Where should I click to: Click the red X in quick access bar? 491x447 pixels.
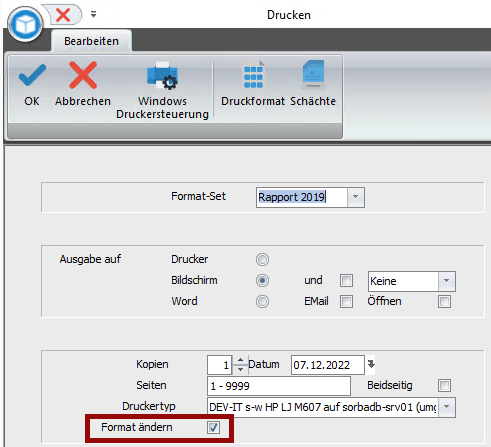[x=63, y=15]
